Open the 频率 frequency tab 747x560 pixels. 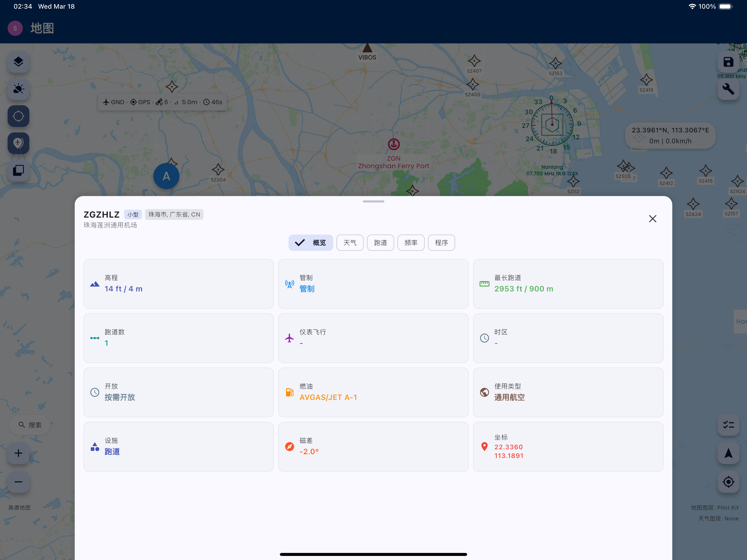point(410,243)
